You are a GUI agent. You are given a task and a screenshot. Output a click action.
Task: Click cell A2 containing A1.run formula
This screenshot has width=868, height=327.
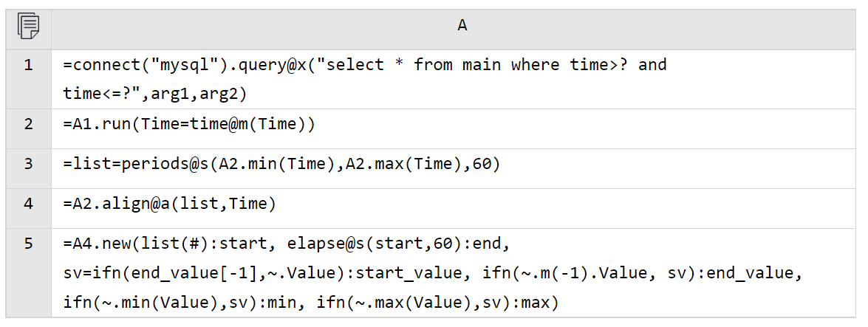(454, 128)
